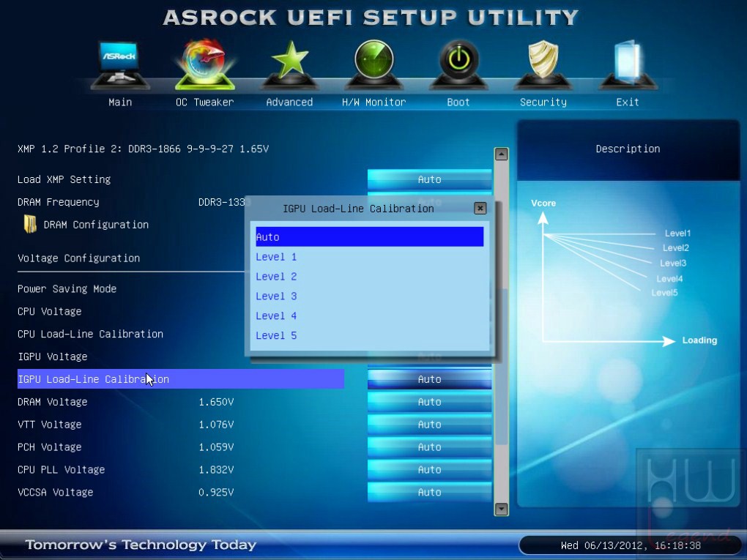747x560 pixels.
Task: Switch to the Boot tab label
Action: pos(458,102)
